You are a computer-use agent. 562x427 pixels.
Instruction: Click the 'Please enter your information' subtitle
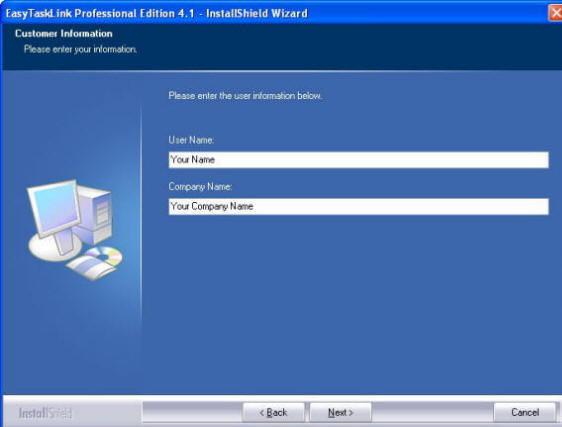tap(80, 49)
